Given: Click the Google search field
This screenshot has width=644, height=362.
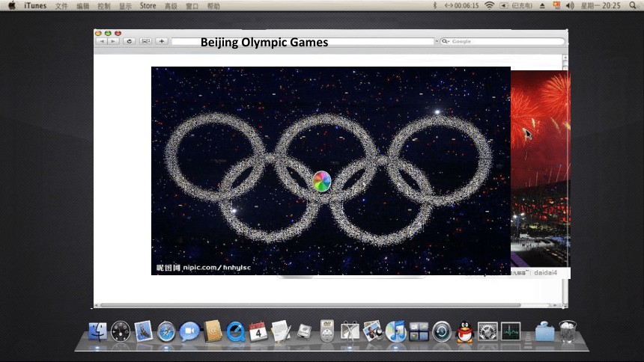Looking at the screenshot, I should click(x=502, y=41).
